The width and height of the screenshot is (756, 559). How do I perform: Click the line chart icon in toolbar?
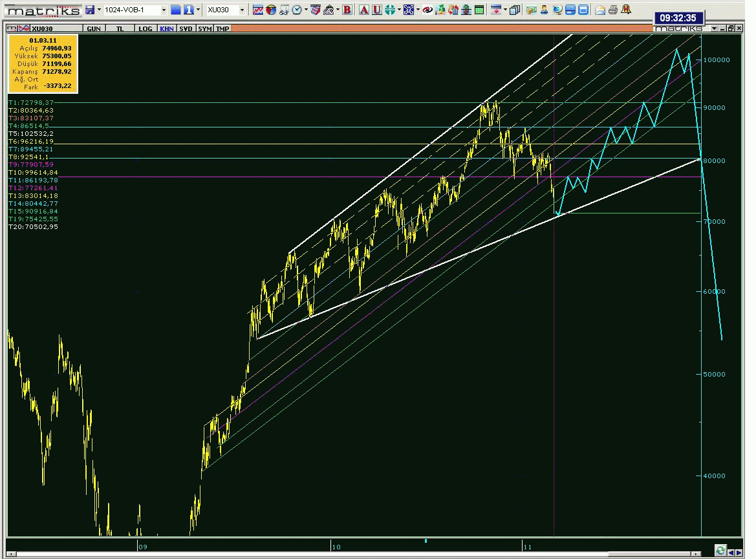coord(257,10)
